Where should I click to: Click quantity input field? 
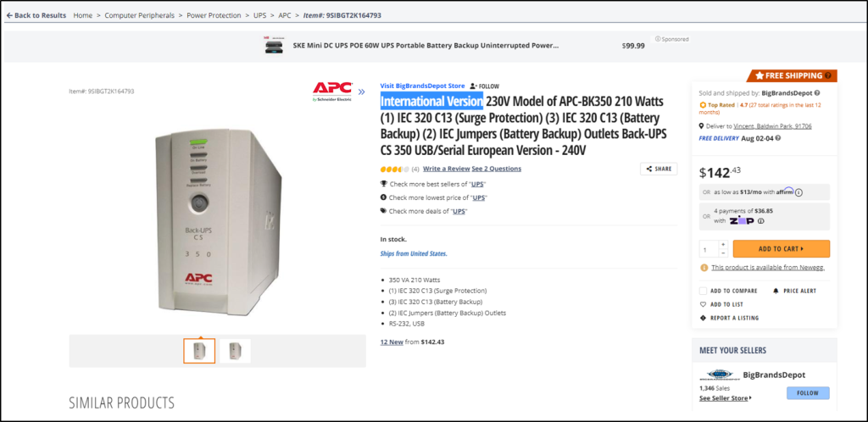point(709,249)
